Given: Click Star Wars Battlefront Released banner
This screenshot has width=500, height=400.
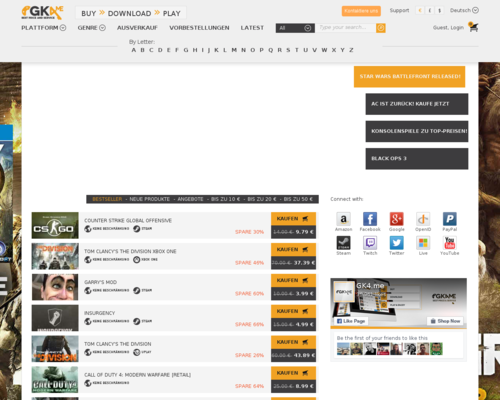Looking at the screenshot, I should tap(409, 76).
